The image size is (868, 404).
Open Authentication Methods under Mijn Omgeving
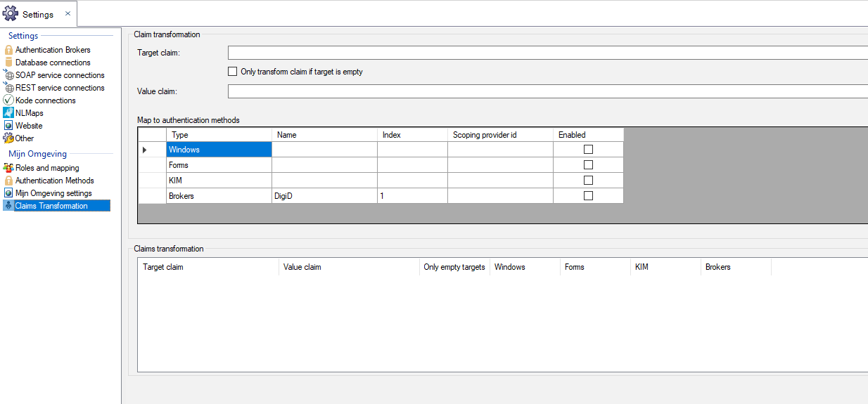point(55,181)
